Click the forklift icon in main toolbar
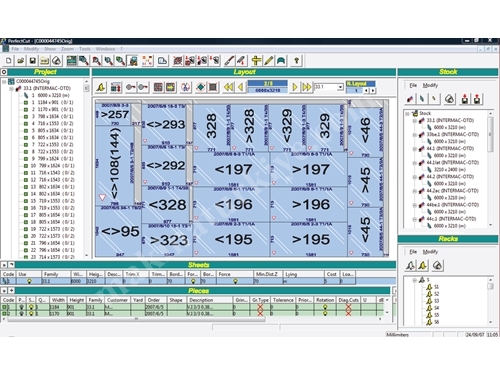The width and height of the screenshot is (500, 375). 133,61
